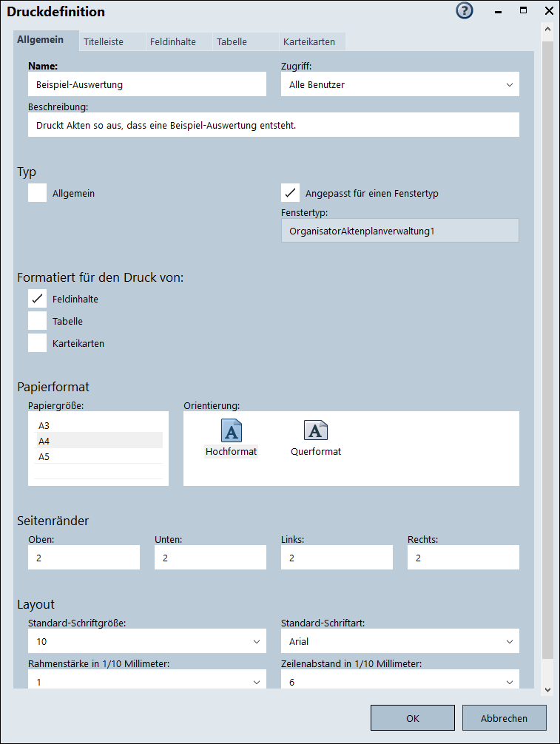Check the Tabelle print format checkbox

38,321
